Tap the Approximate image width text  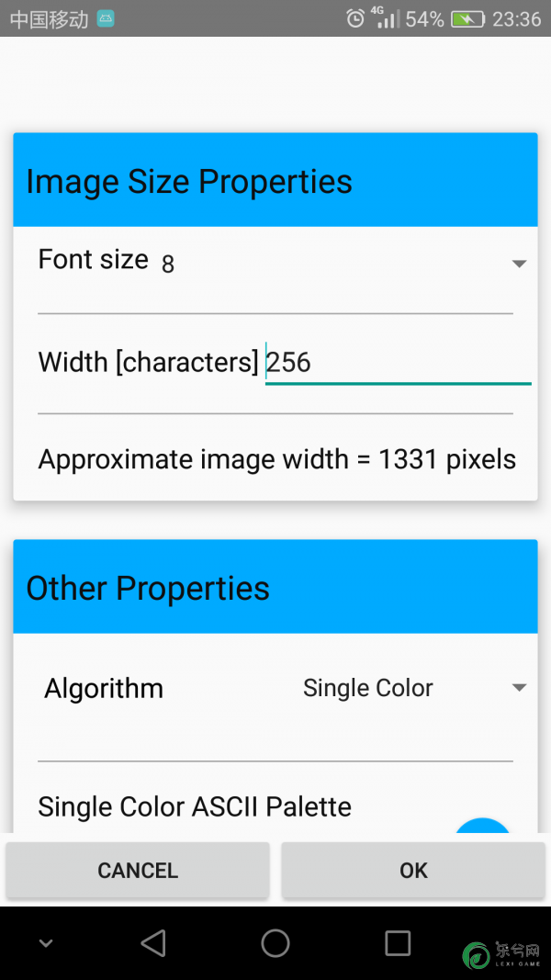276,459
